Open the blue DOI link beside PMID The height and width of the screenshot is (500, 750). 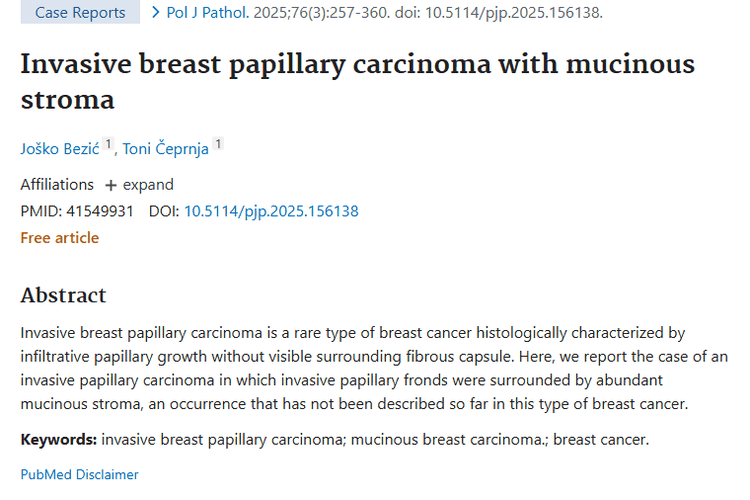point(271,211)
